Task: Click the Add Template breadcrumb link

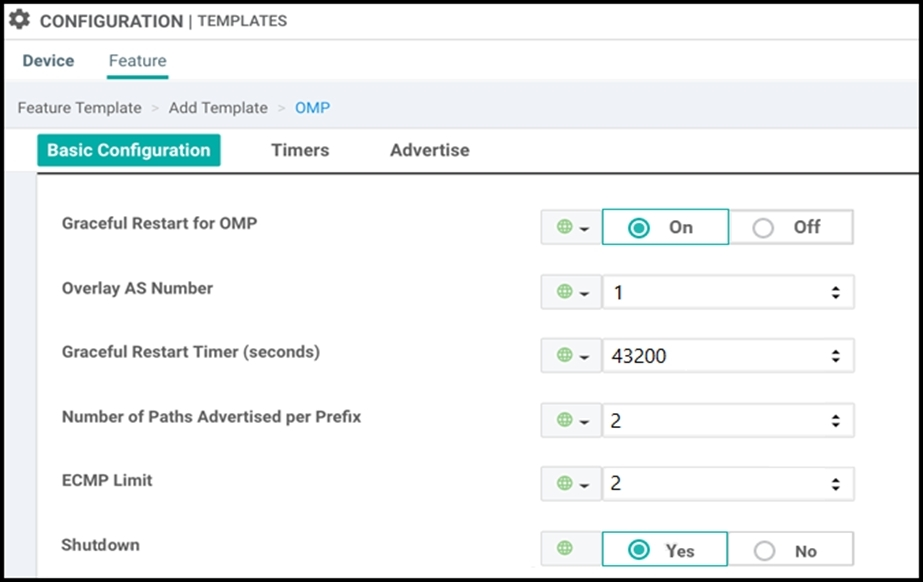Action: pos(218,108)
